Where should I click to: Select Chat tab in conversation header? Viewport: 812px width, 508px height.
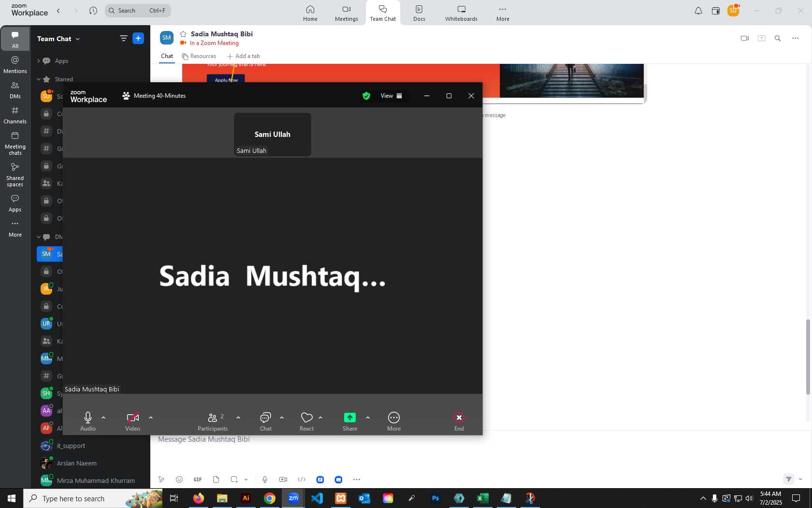pos(167,56)
